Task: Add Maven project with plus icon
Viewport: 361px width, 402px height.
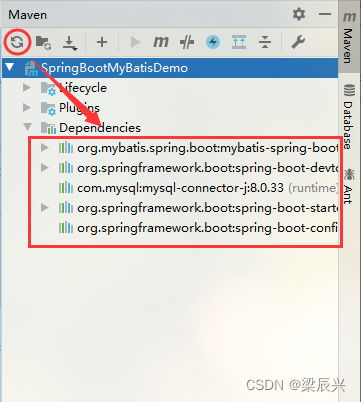Action: point(102,42)
